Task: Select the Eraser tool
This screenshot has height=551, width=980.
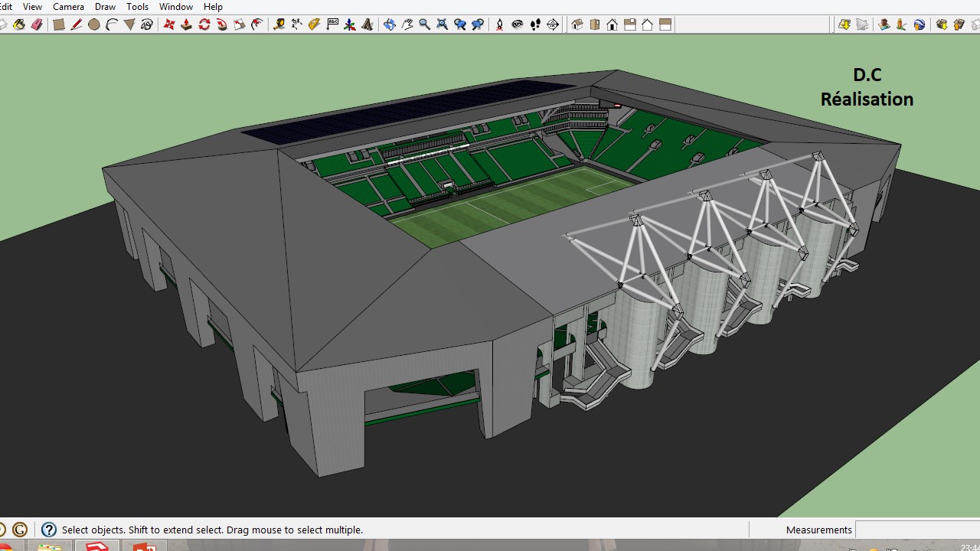Action: (37, 24)
